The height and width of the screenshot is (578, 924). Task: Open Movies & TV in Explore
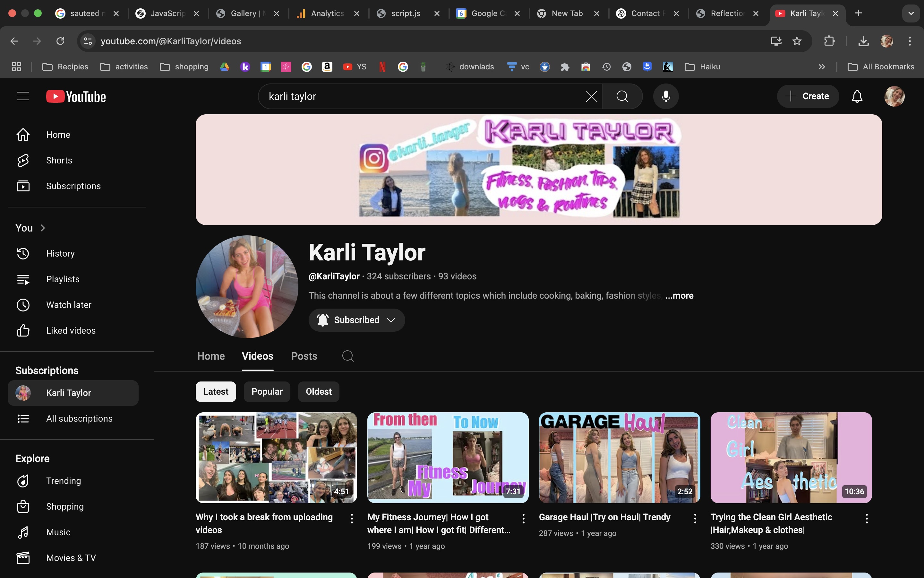tap(73, 557)
